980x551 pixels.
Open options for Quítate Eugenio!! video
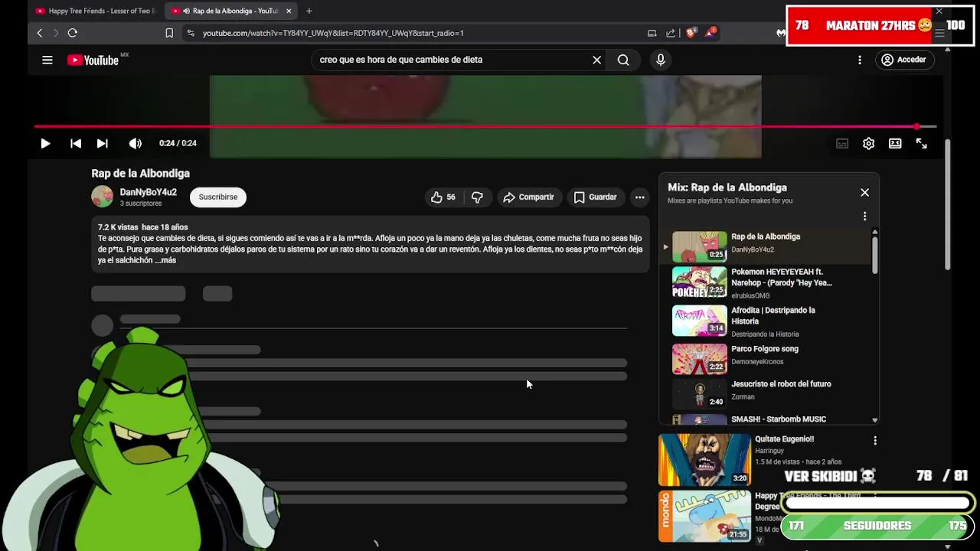coord(875,440)
